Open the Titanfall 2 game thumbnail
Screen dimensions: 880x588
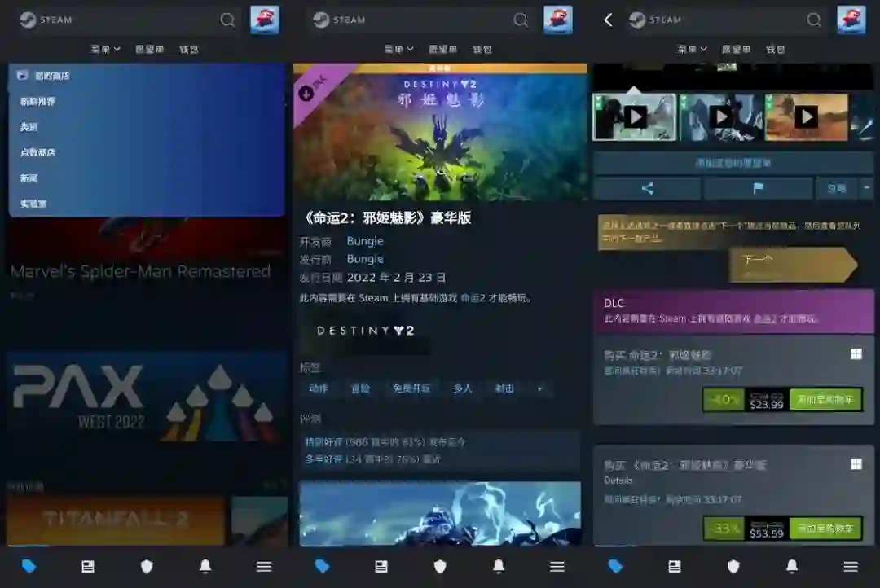coord(116,520)
